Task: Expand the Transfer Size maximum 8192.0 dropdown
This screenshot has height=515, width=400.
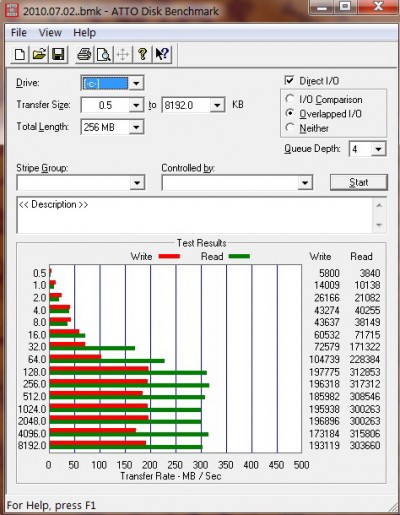Action: tap(217, 105)
